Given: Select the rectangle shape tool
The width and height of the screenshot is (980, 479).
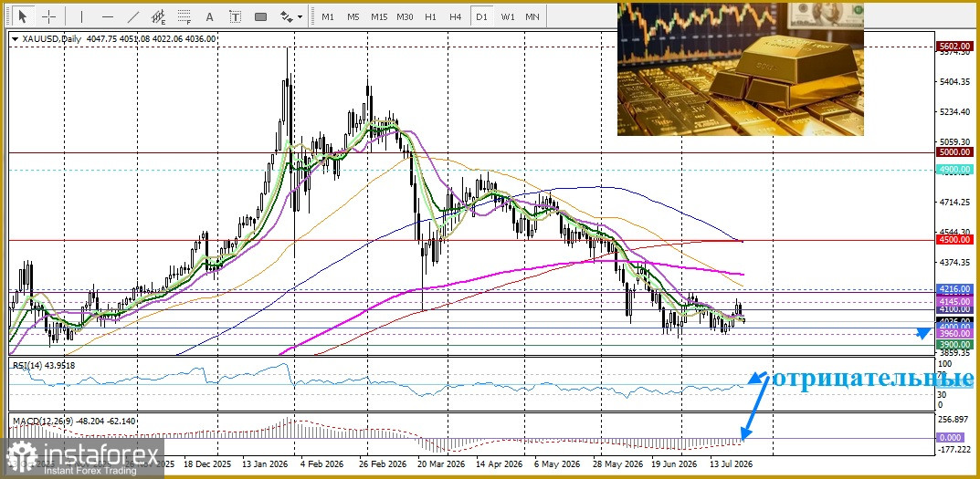Looking at the screenshot, I should pyautogui.click(x=260, y=16).
